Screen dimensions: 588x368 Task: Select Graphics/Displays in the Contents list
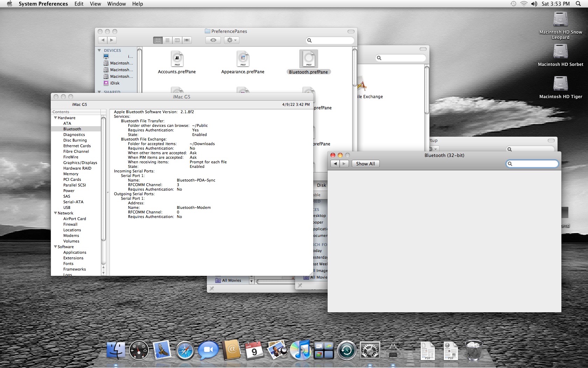80,163
